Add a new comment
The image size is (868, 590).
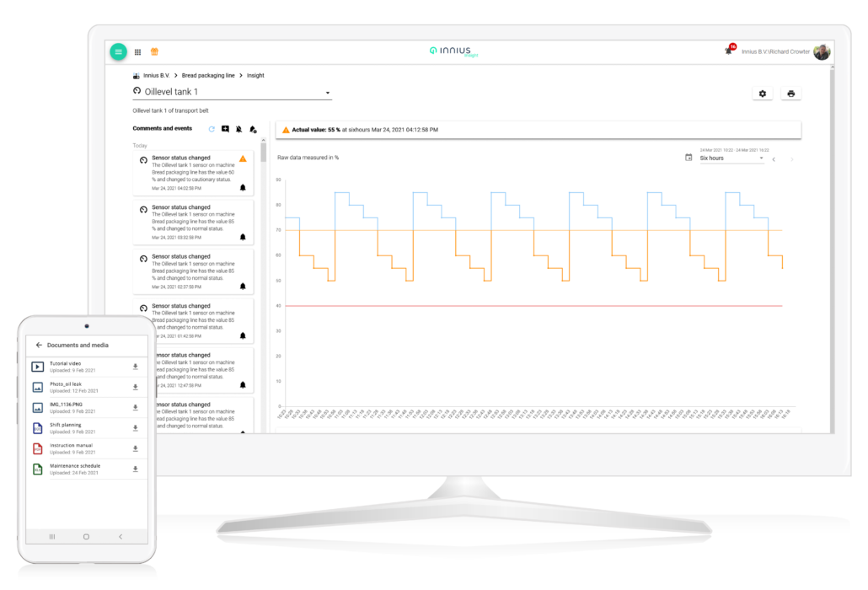[x=225, y=129]
